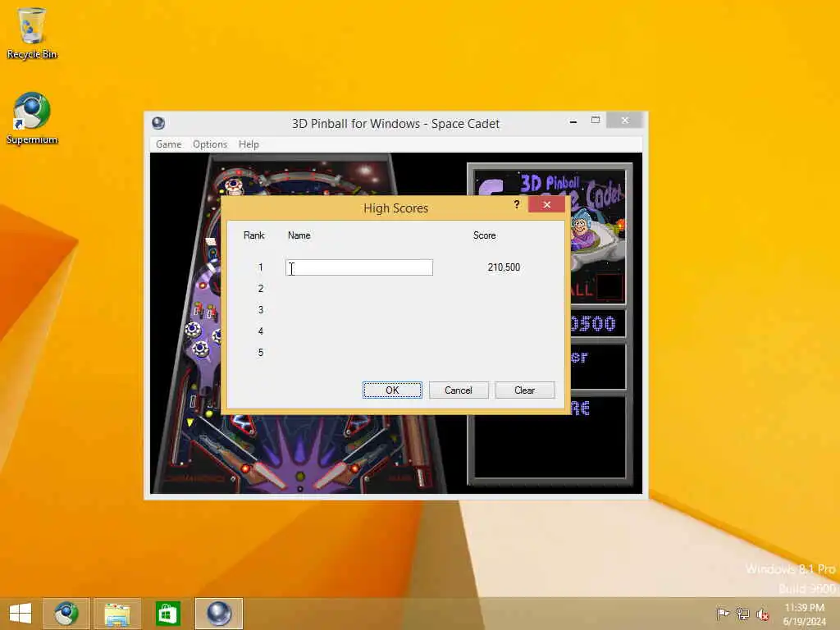
Task: Click the 3D Pinball window title bar
Action: (395, 124)
